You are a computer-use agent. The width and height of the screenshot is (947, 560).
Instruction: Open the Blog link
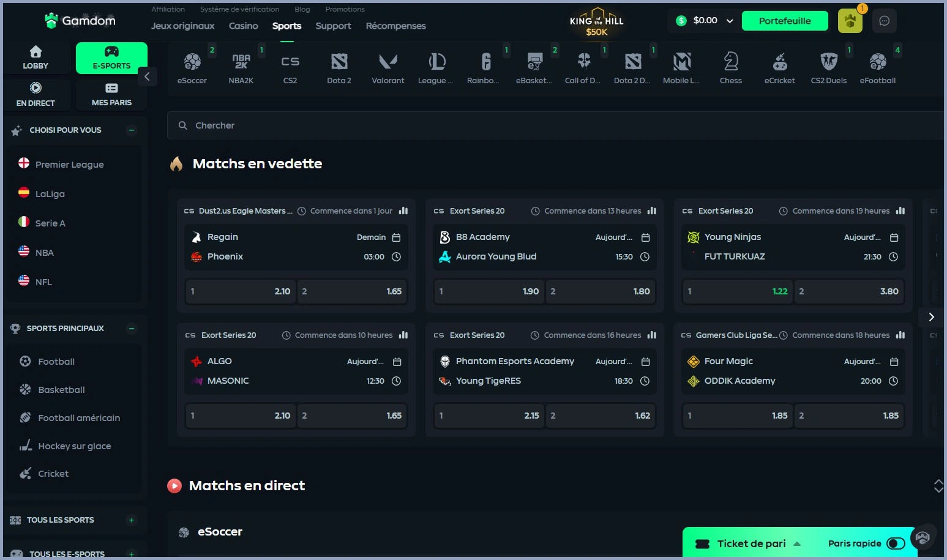(x=302, y=9)
